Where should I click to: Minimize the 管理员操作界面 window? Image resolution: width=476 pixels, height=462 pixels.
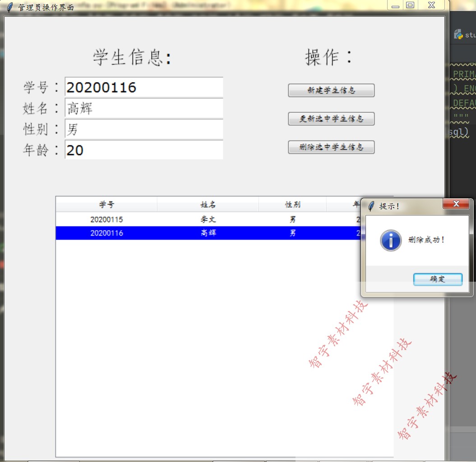coord(395,6)
